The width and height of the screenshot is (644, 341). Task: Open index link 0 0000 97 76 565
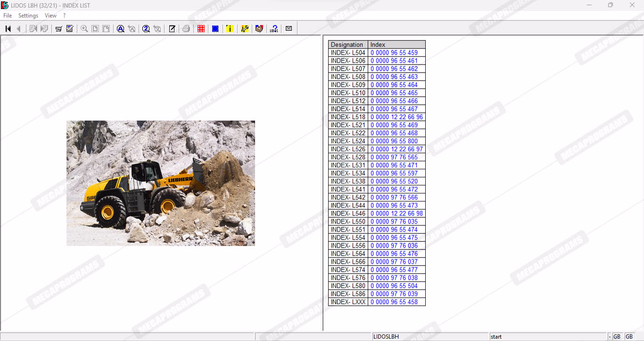coord(394,157)
